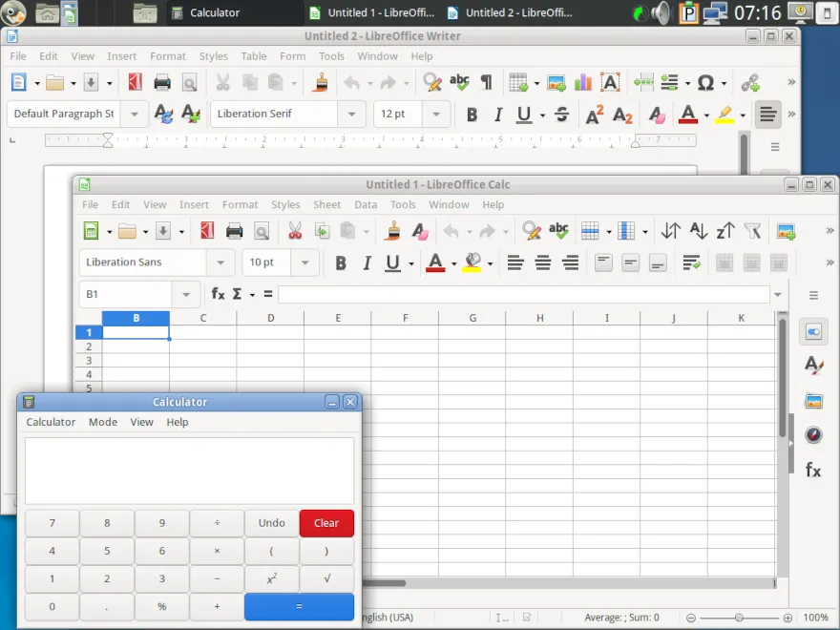Click Strikethrough in Writer toolbar
Viewport: 840px width, 630px height.
562,115
